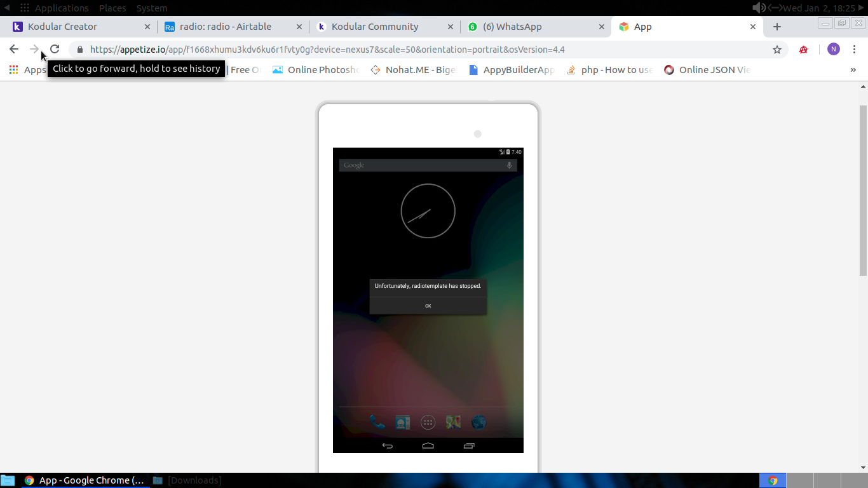
Task: Click the browser forward arrow
Action: [34, 50]
